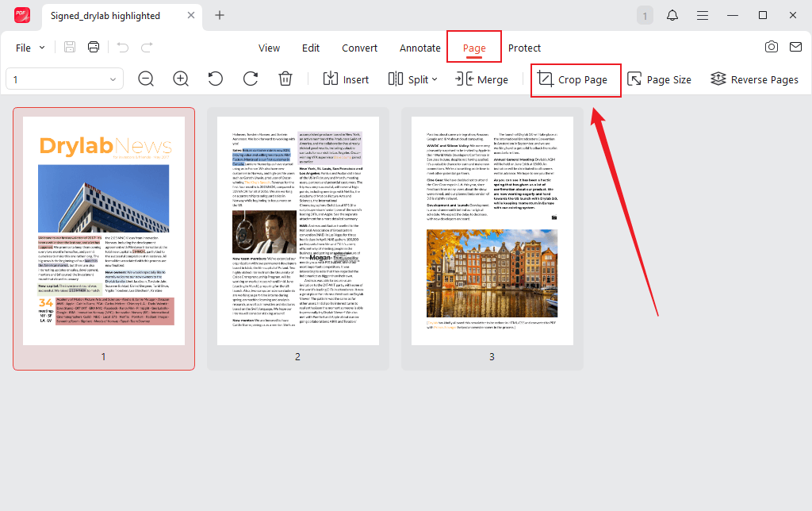Rotate pages clockwise
812x511 pixels.
(x=250, y=79)
